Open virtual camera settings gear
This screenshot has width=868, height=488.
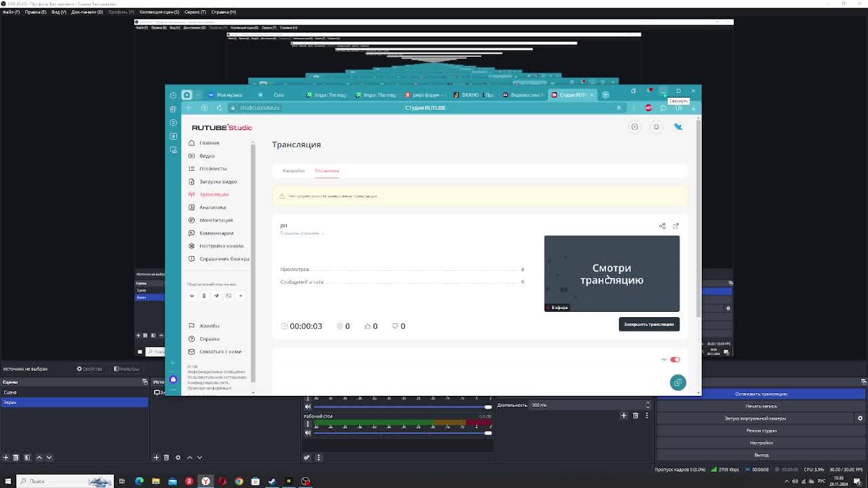coord(860,418)
